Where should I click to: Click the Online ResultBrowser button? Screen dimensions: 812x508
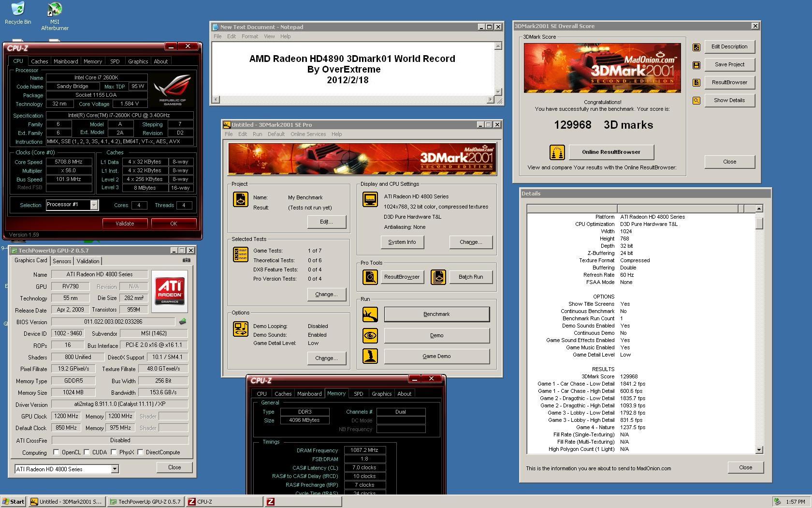(x=611, y=152)
